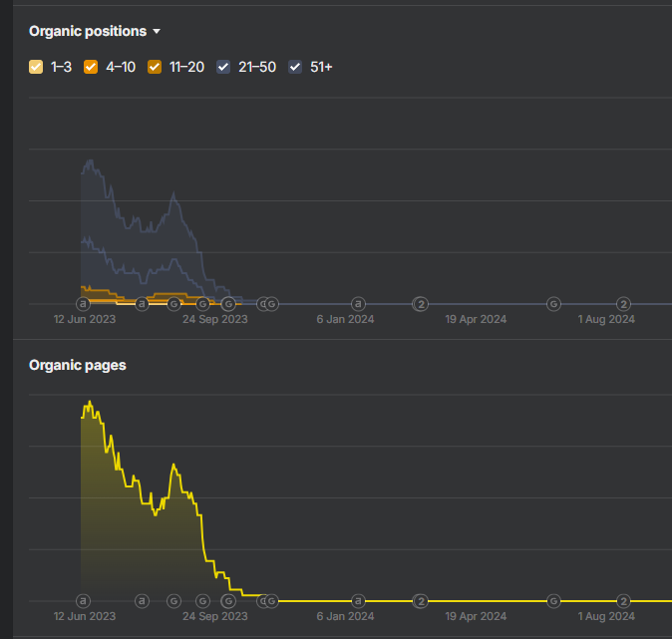
Task: Toggle the 4–10 positions checkbox
Action: 91,67
